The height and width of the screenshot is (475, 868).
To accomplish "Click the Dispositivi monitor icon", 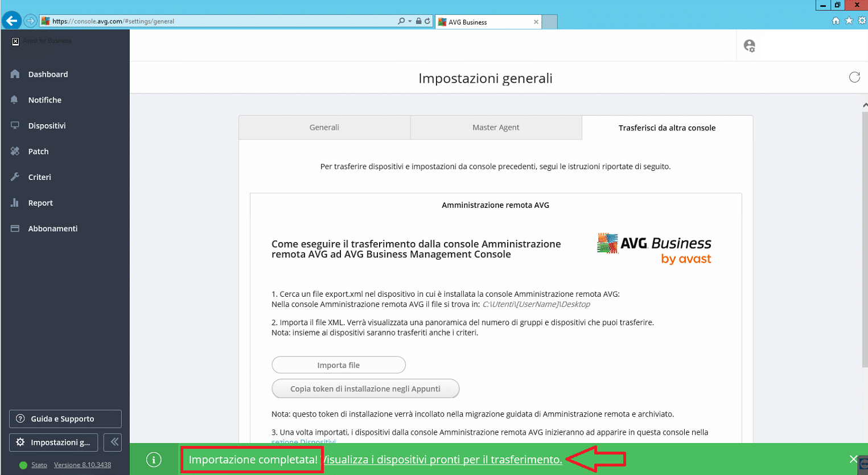I will point(15,125).
